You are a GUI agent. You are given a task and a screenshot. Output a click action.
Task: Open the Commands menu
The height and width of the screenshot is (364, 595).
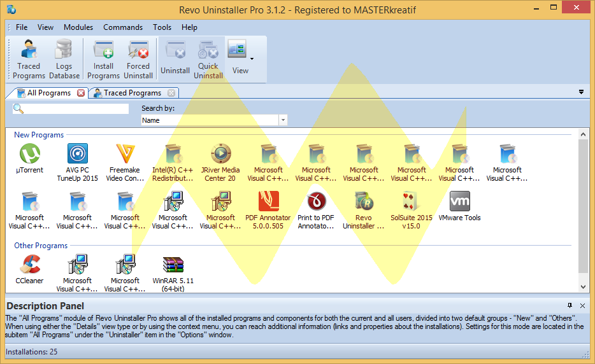(123, 27)
